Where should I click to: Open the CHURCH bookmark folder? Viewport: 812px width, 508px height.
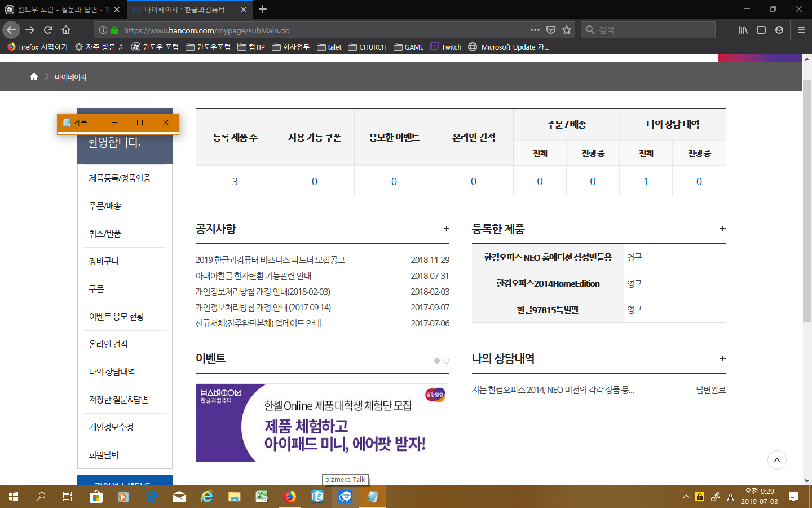pos(367,47)
